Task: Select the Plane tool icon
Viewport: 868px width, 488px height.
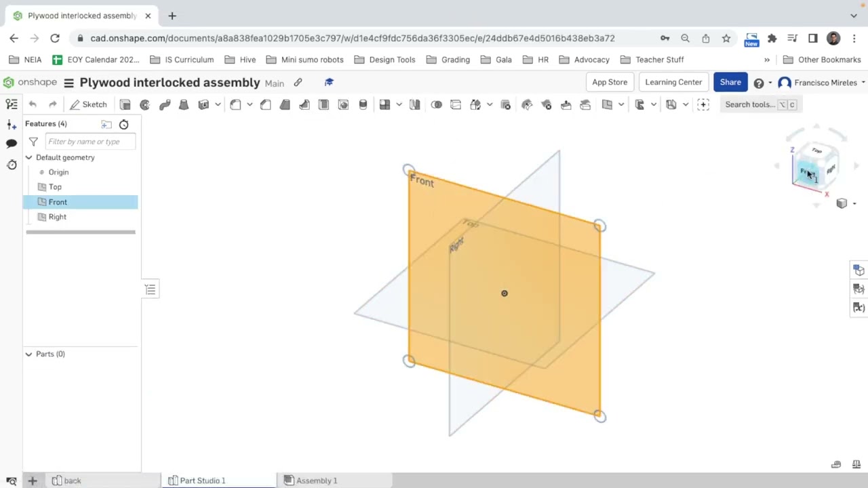Action: 607,104
